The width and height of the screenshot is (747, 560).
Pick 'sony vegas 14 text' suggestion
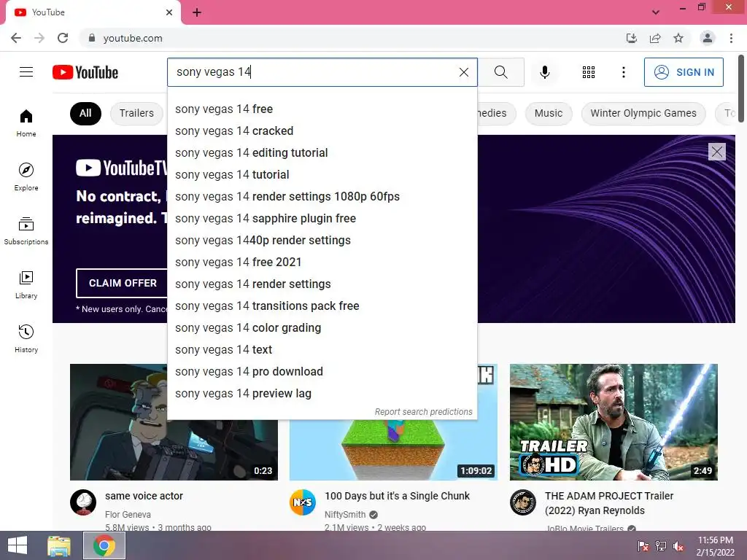click(322, 350)
